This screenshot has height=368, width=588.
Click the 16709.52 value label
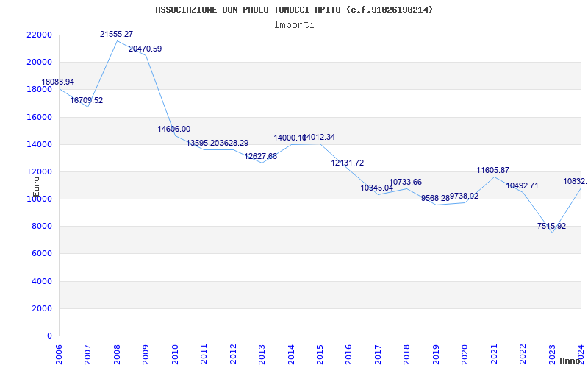(87, 100)
